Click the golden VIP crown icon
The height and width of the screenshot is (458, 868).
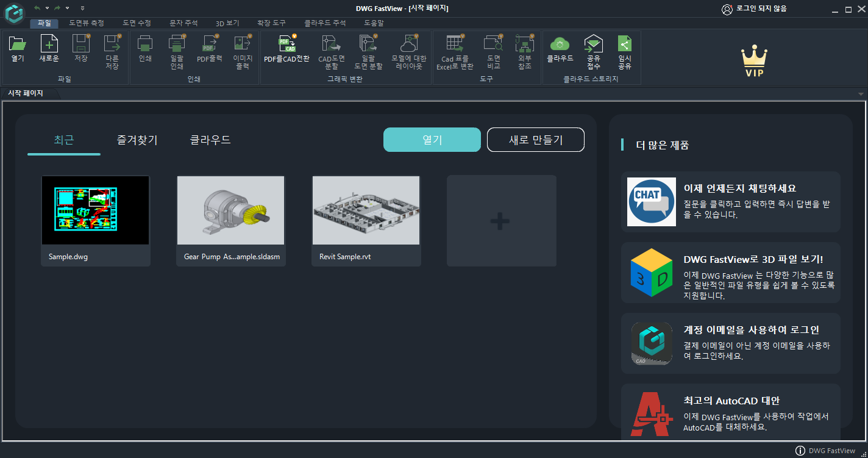[754, 60]
